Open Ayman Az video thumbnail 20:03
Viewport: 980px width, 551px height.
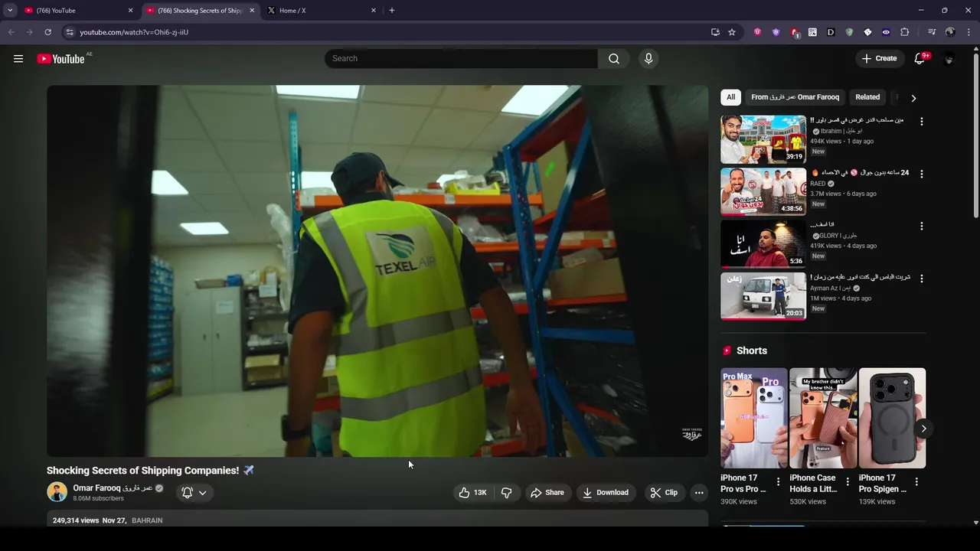[763, 296]
